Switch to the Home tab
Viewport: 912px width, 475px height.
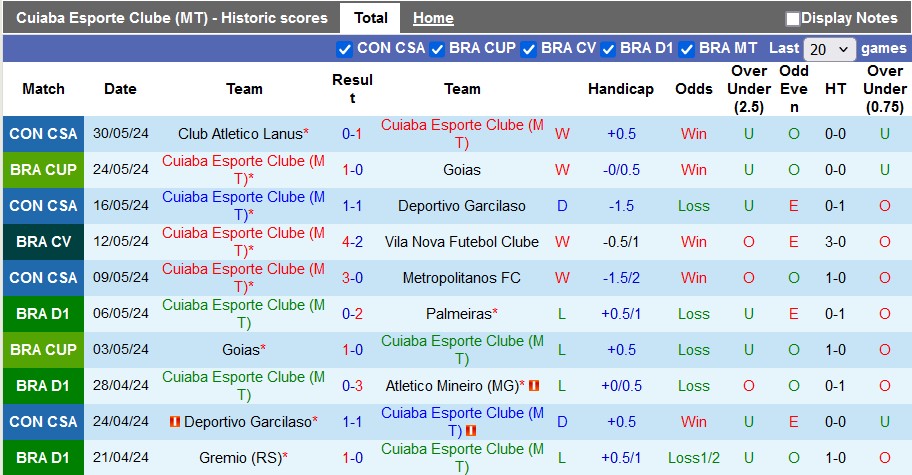433,18
